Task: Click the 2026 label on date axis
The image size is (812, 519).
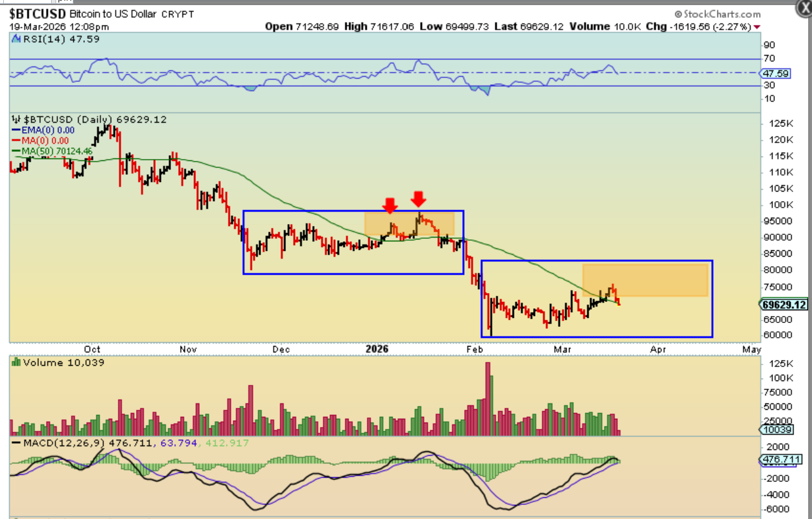Action: [377, 349]
